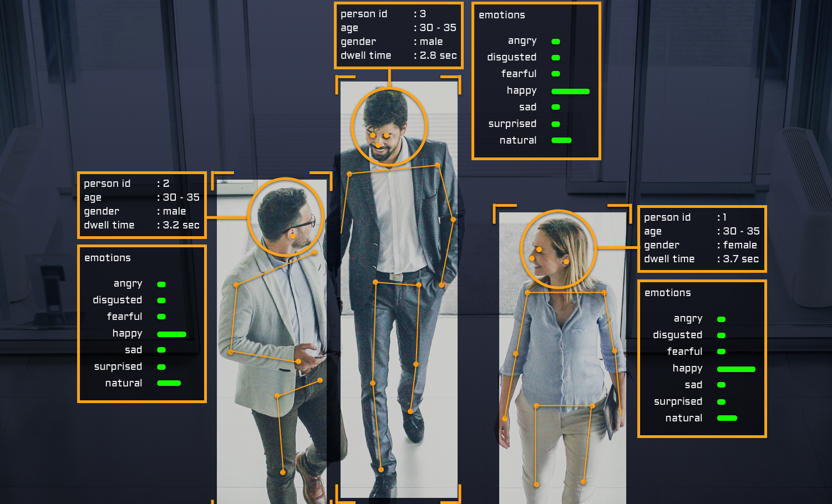832x504 pixels.
Task: Select the face detection circle of person 1
Action: pyautogui.click(x=559, y=249)
